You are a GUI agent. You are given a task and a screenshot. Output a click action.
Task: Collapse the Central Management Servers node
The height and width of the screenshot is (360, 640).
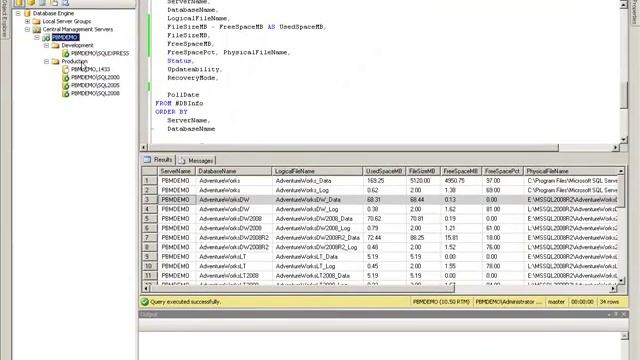pyautogui.click(x=27, y=29)
